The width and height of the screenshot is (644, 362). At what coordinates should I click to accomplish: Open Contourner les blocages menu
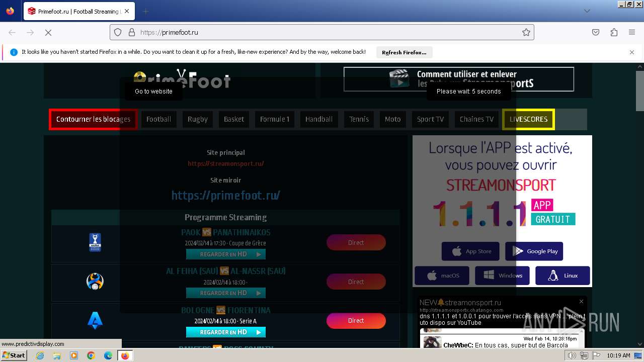[93, 119]
